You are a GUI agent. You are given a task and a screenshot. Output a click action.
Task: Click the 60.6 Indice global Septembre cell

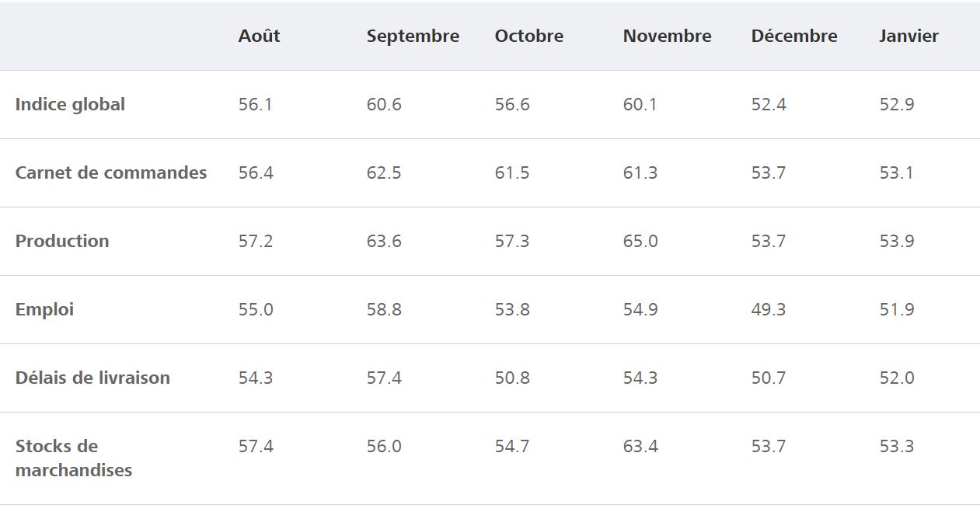coord(384,104)
